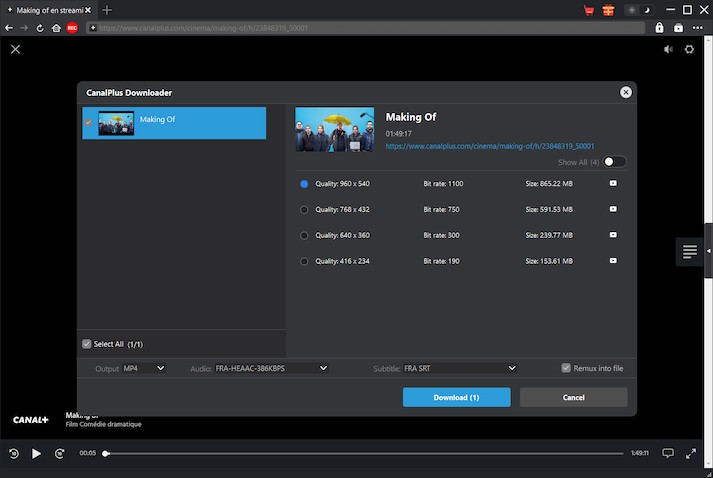This screenshot has width=713, height=478.
Task: Play the video
Action: [x=36, y=453]
